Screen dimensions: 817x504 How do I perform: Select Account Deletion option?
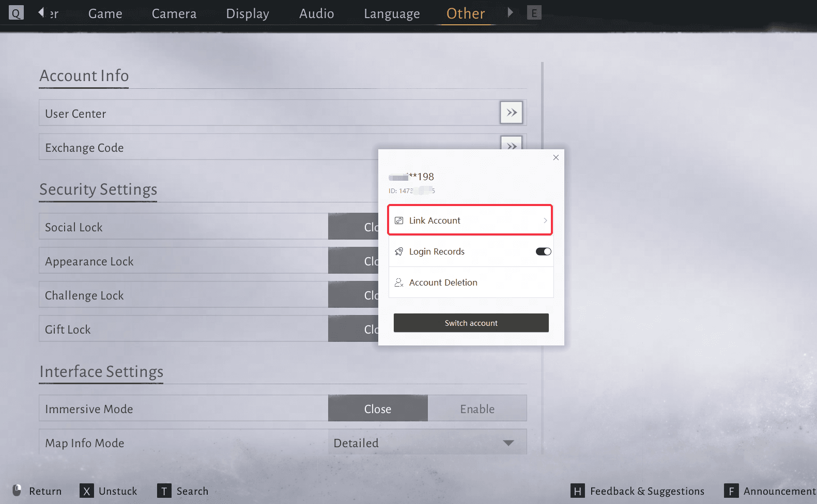coord(443,282)
